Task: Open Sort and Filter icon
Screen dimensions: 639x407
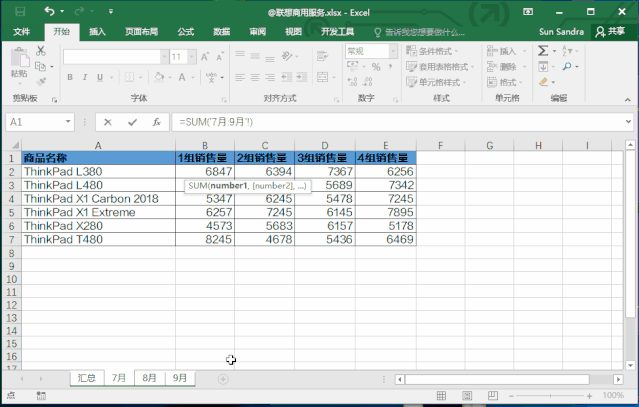Action: coord(567,51)
